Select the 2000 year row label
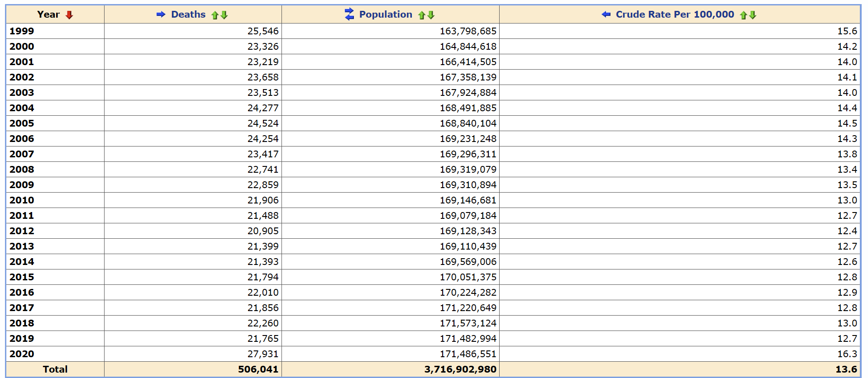Screen dimensions: 868x378 [x=22, y=47]
